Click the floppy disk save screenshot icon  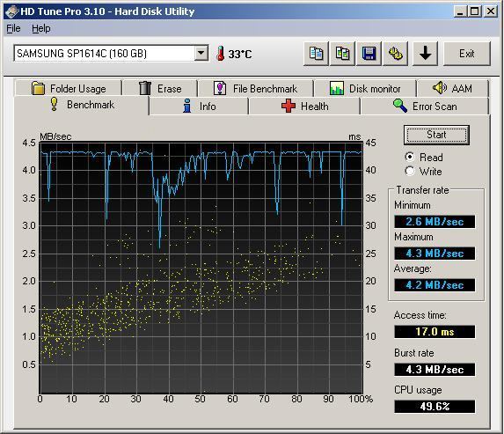[369, 54]
